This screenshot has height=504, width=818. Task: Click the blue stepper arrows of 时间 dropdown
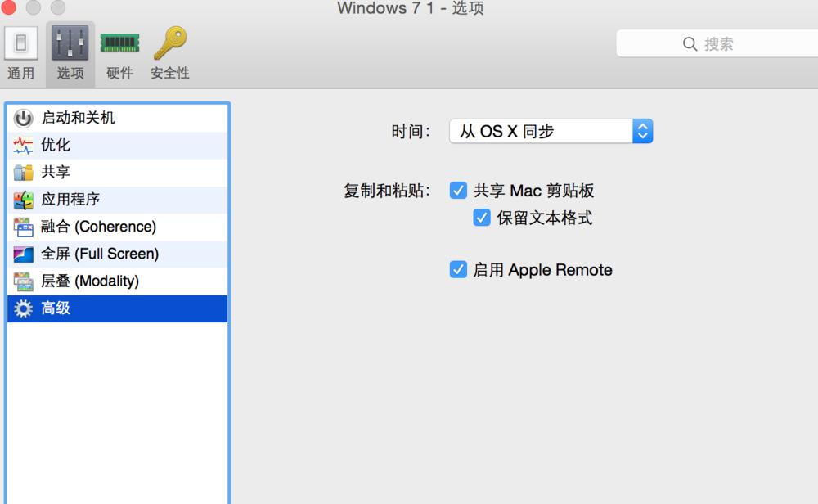[643, 131]
